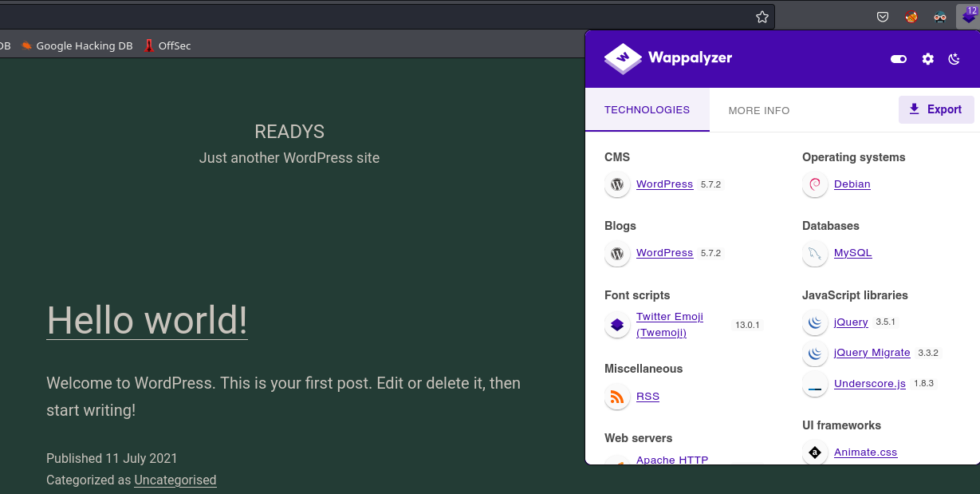Click the jQuery library icon

pos(814,322)
